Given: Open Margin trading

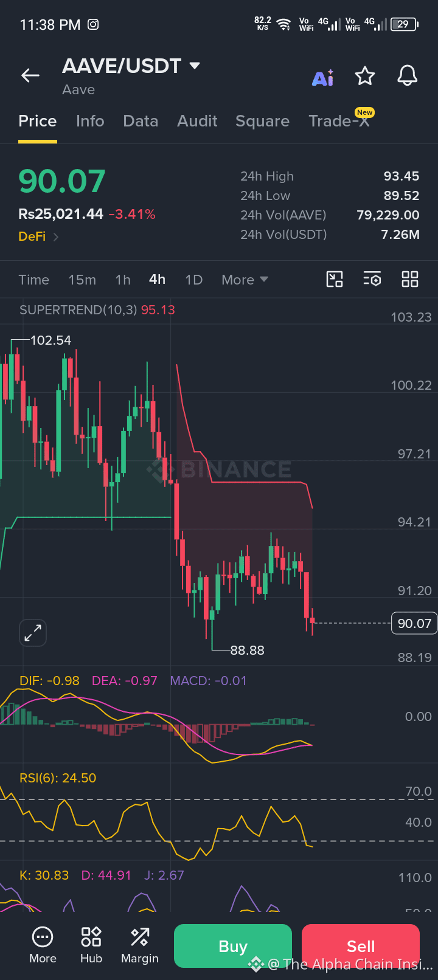Looking at the screenshot, I should (140, 945).
